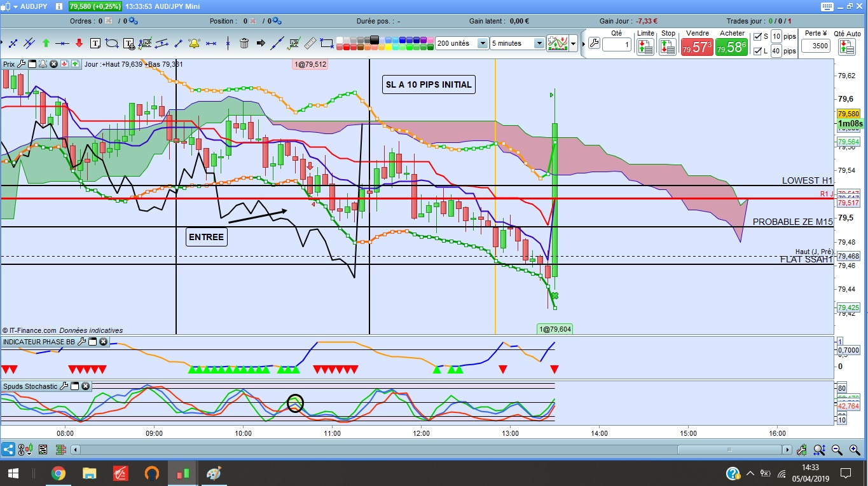868x486 pixels.
Task: Select the ellipse drawing tool
Action: click(x=112, y=43)
